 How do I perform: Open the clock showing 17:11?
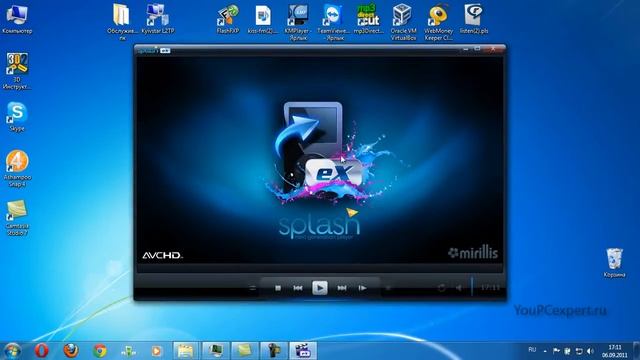coord(614,351)
